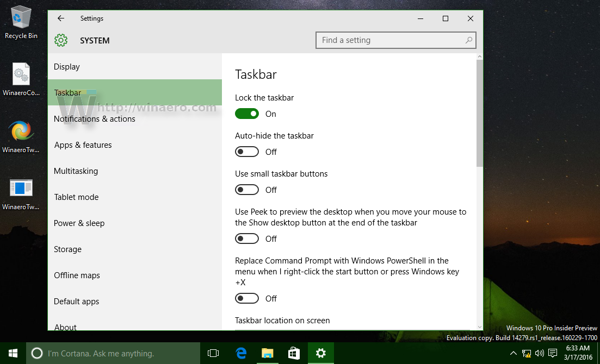
Task: Open the Power & sleep page
Action: pyautogui.click(x=79, y=223)
